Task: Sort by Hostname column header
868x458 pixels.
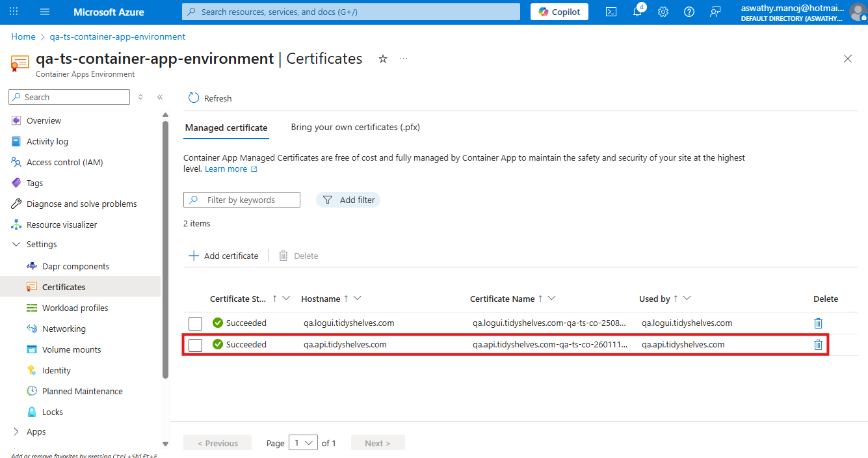Action: click(x=321, y=299)
